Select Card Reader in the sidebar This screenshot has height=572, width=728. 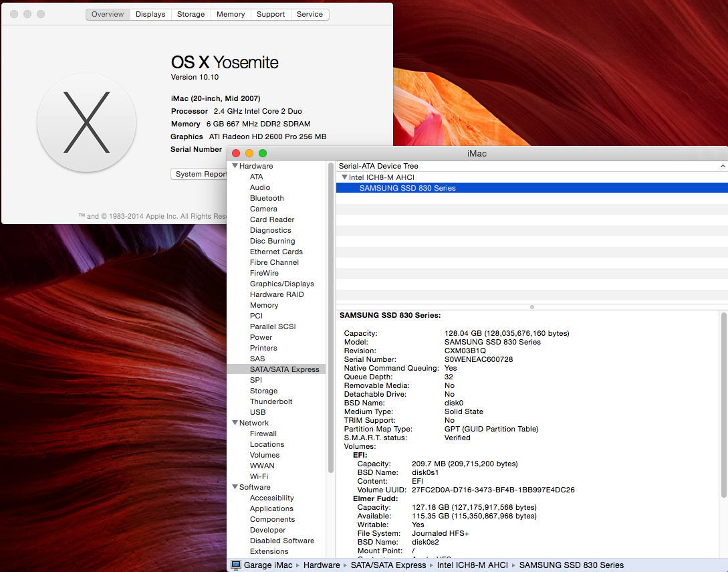[x=272, y=219]
